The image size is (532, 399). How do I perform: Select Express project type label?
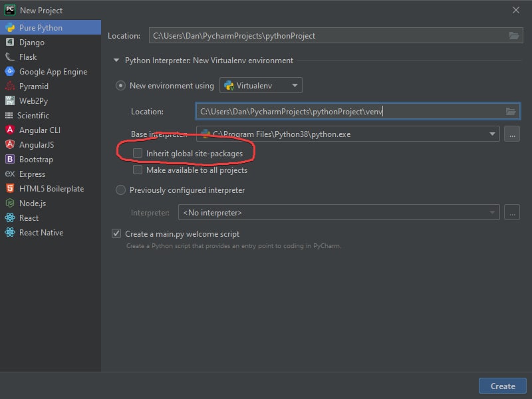32,174
